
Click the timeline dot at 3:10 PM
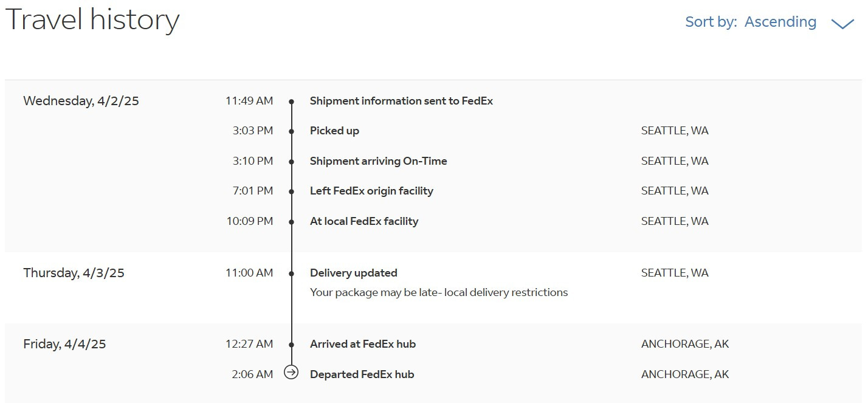click(292, 162)
